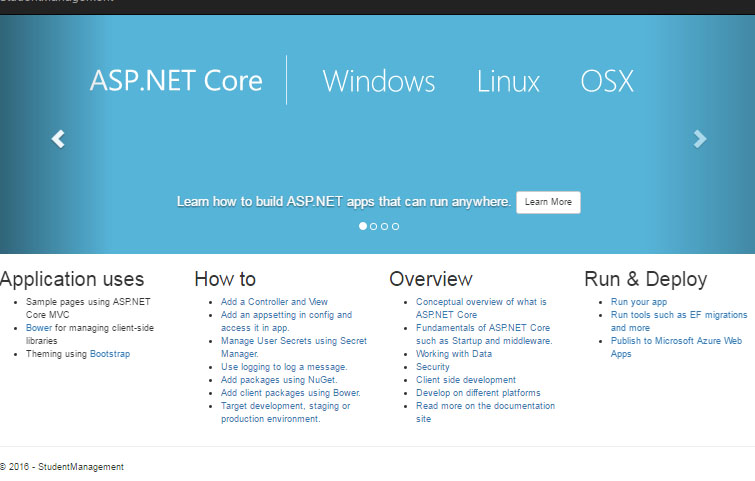Open the Security link
Screen dimensions: 755x481
432,367
